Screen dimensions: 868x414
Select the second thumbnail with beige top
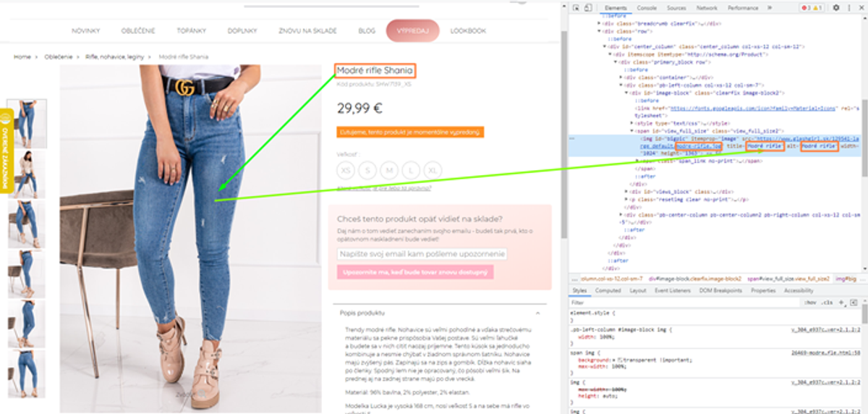click(27, 174)
